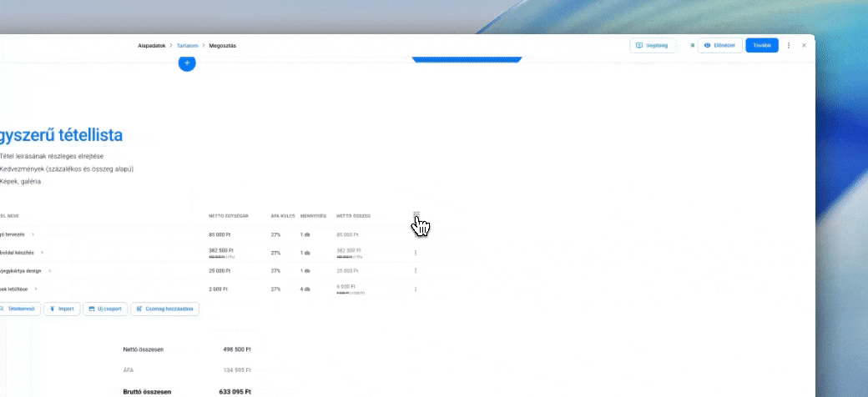This screenshot has height=397, width=868.
Task: Click Csomag hozzáadása button
Action: click(165, 309)
